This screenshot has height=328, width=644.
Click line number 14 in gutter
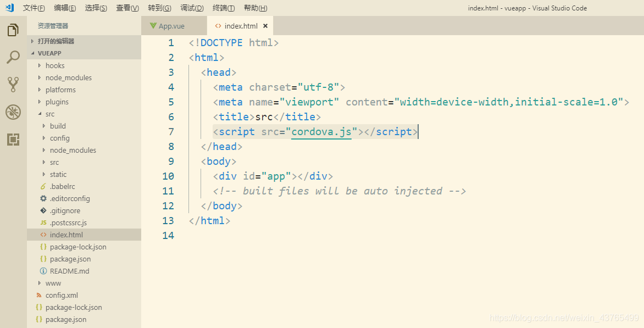pos(168,235)
